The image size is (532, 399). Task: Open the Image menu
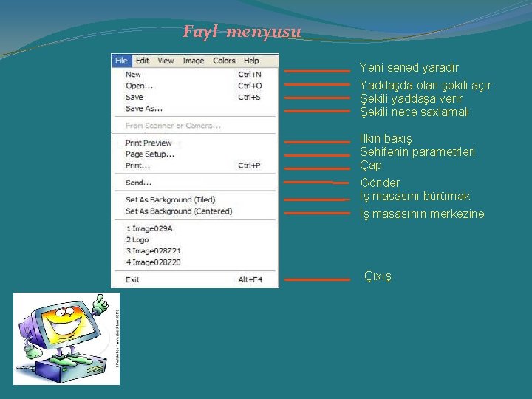pos(193,61)
